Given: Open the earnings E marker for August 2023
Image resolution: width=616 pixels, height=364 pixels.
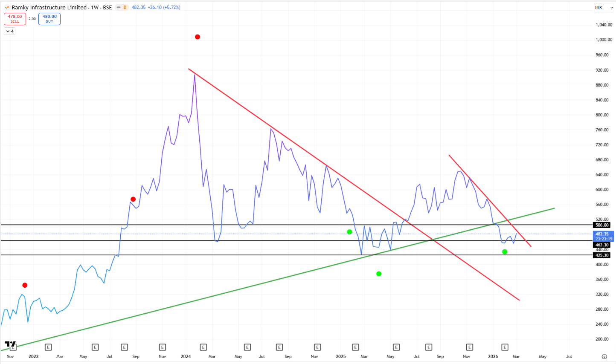Looking at the screenshot, I should tap(124, 347).
